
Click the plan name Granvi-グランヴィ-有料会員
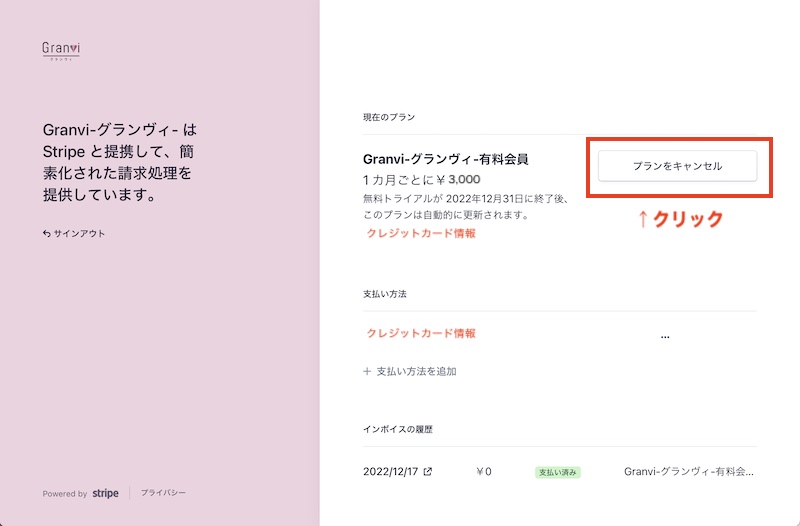coord(445,159)
